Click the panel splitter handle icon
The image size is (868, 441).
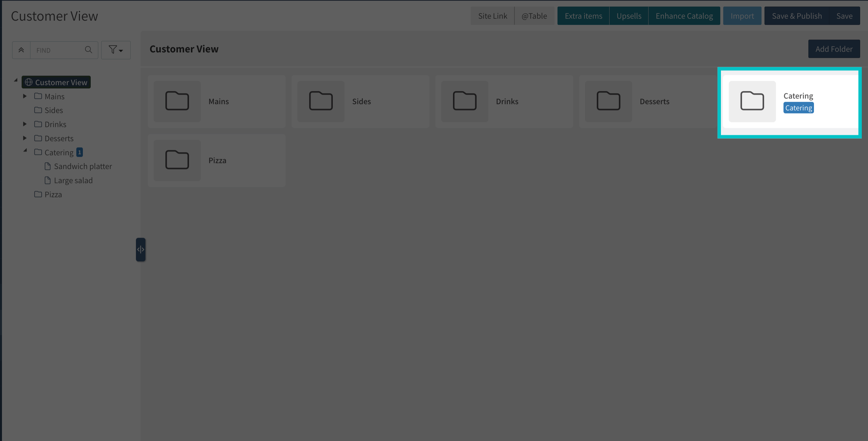141,250
